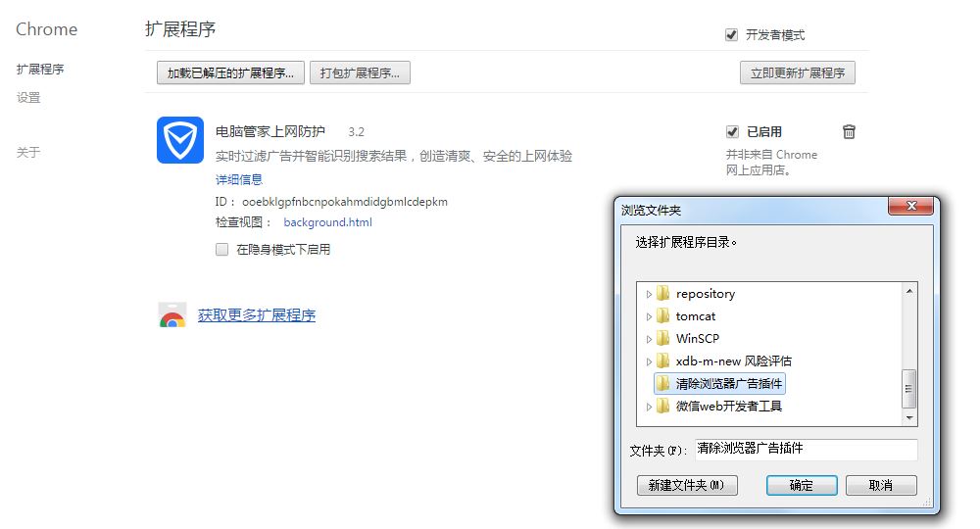Select 微信web开发者工具 folder name
980x529 pixels.
[729, 406]
